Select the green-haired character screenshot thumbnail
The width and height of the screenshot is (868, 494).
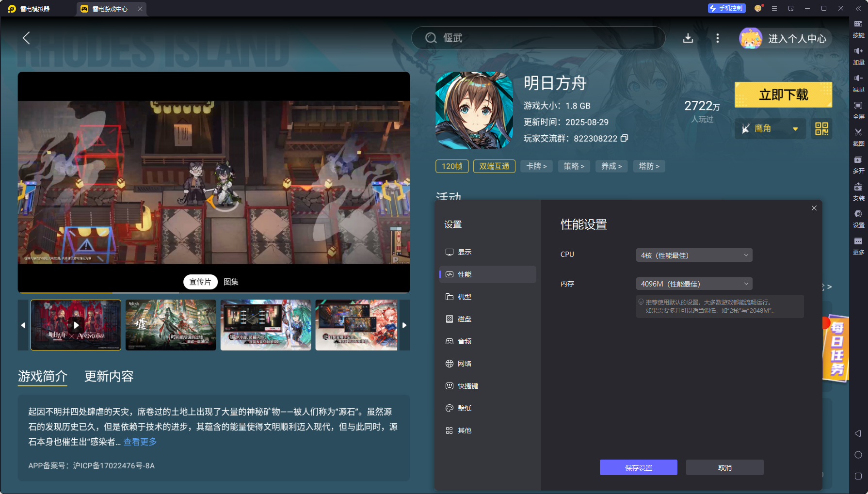[266, 325]
